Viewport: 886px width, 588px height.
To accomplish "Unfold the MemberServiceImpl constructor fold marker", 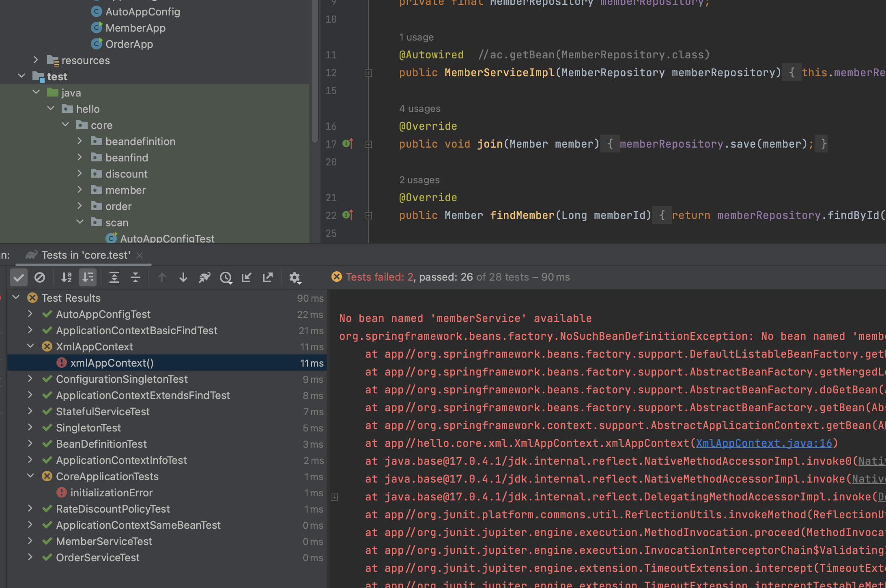I will point(368,73).
